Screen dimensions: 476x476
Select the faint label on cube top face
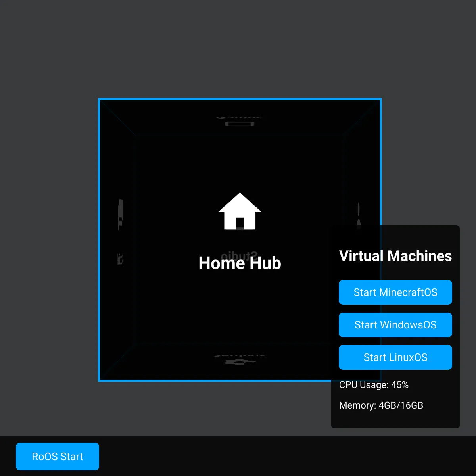tap(240, 117)
